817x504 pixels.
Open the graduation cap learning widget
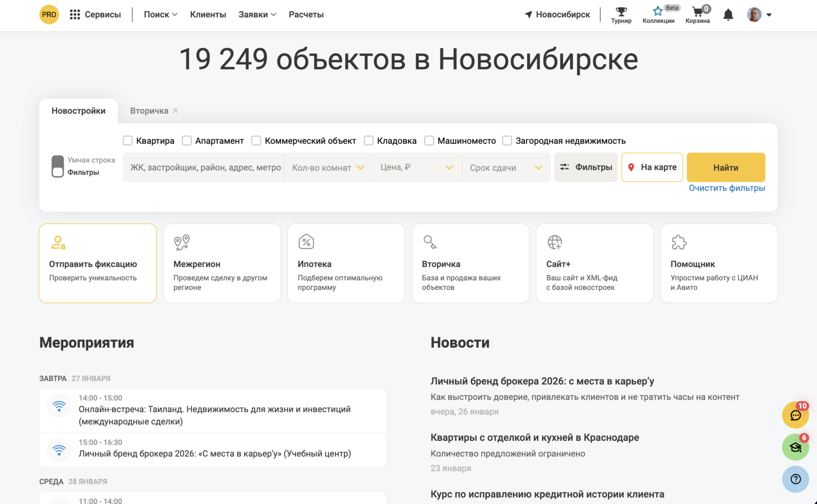[796, 447]
